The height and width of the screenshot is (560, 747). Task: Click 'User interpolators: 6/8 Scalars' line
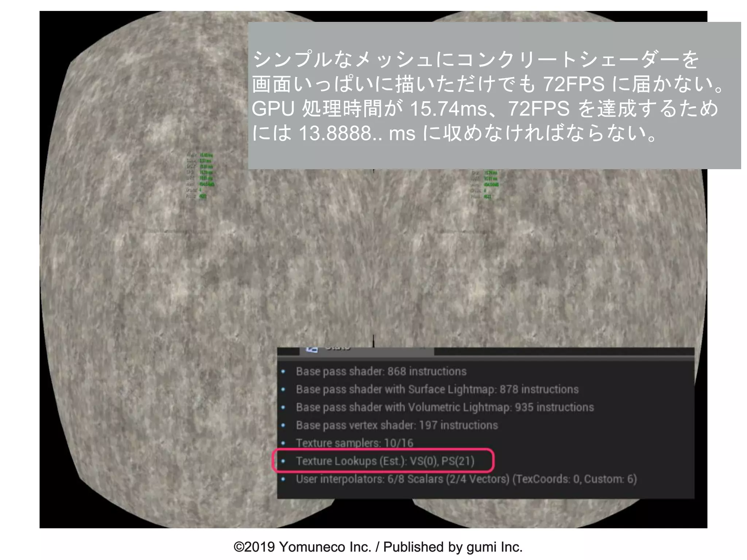pyautogui.click(x=466, y=479)
